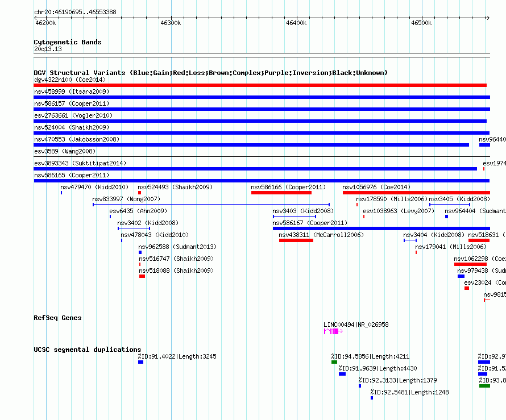Screen dimensions: 506x420
Task: Open the esv3893343 (Suktitipat2014) gain bar
Action: point(255,169)
